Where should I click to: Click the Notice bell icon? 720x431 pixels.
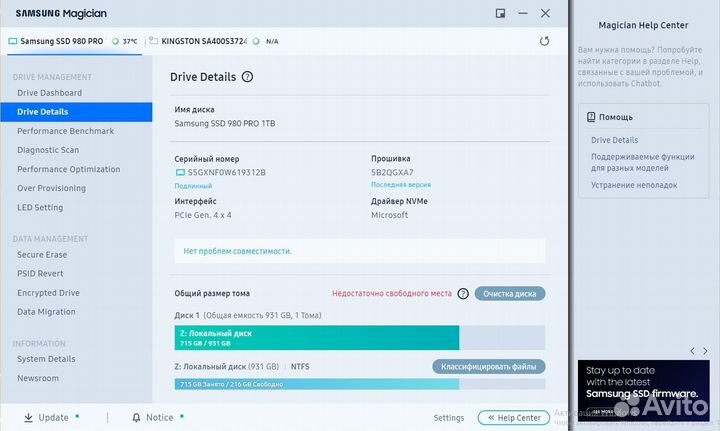(x=135, y=418)
